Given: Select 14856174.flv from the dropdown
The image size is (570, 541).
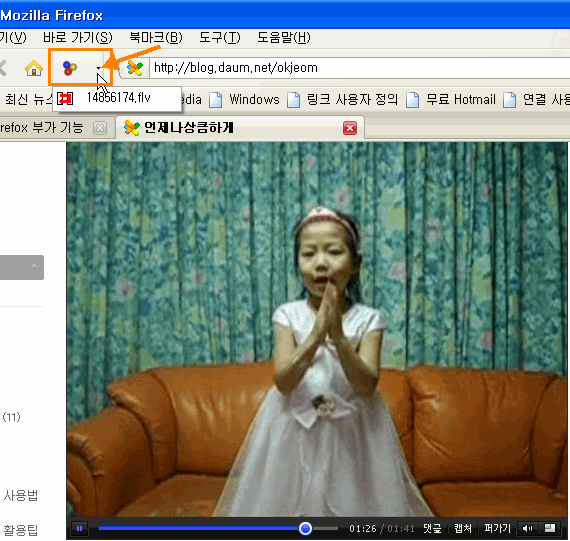Looking at the screenshot, I should pyautogui.click(x=117, y=98).
